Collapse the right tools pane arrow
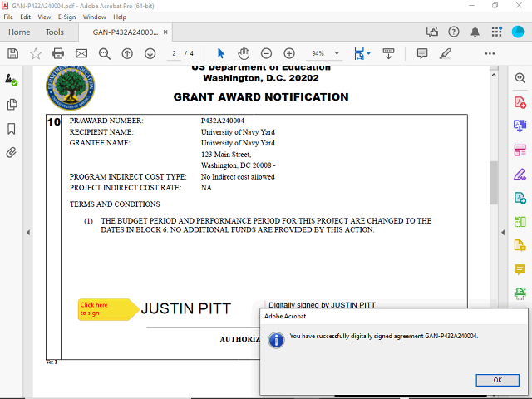 coord(500,231)
